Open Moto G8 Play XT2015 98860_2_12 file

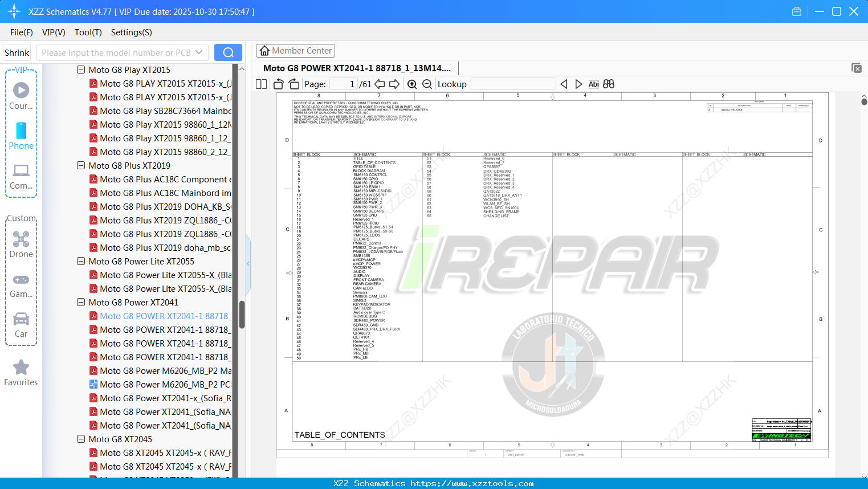tap(160, 152)
